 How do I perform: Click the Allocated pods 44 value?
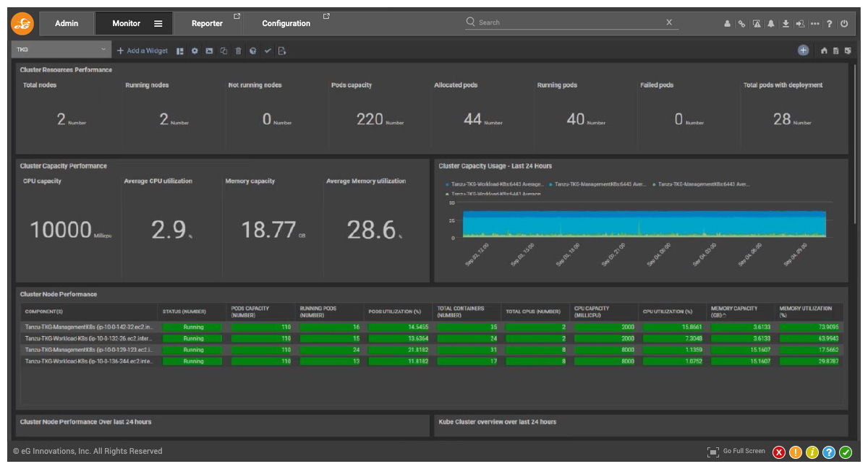click(472, 120)
